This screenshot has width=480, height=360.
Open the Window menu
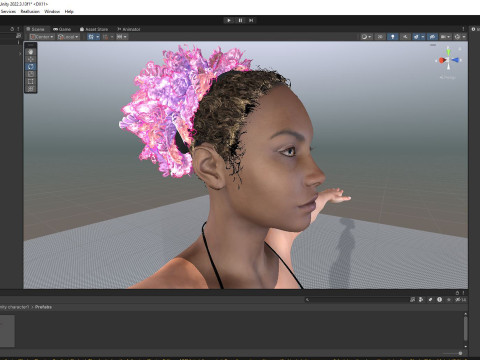point(52,11)
